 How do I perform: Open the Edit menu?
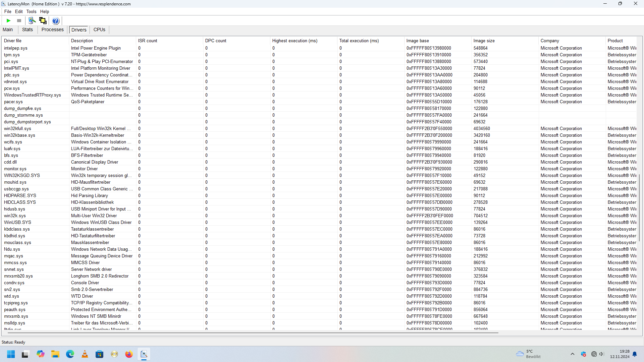19,11
